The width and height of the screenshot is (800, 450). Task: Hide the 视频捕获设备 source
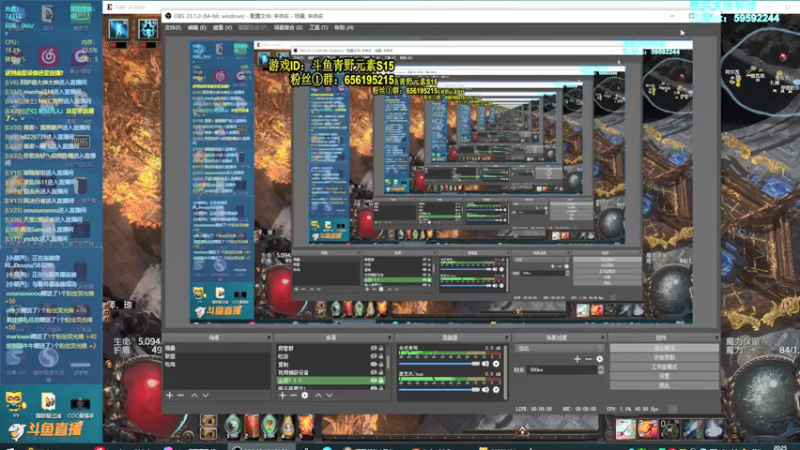coord(373,372)
